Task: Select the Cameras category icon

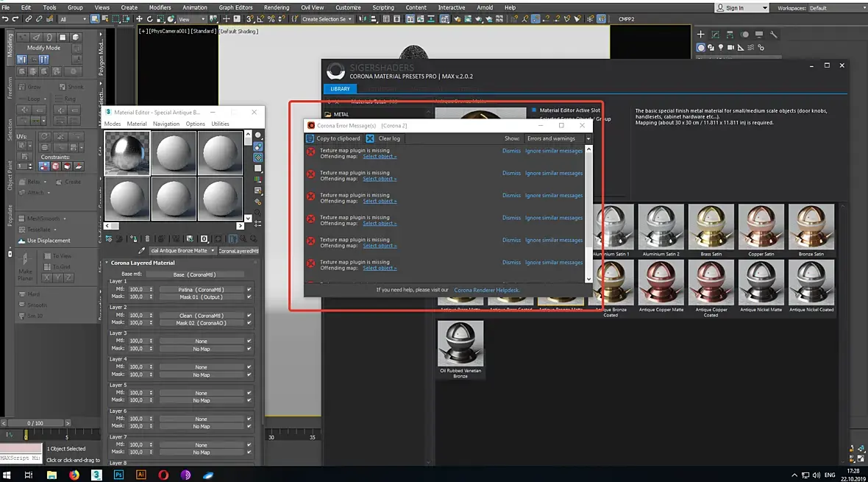Action: (730, 48)
